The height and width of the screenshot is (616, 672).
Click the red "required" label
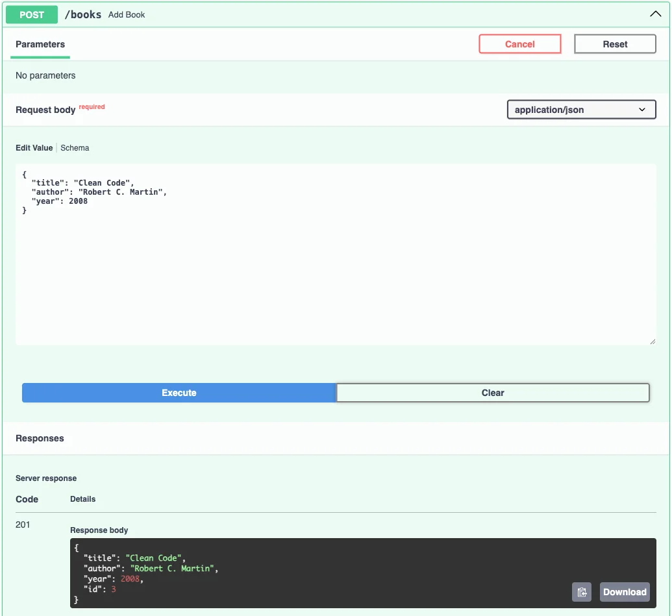coord(92,106)
